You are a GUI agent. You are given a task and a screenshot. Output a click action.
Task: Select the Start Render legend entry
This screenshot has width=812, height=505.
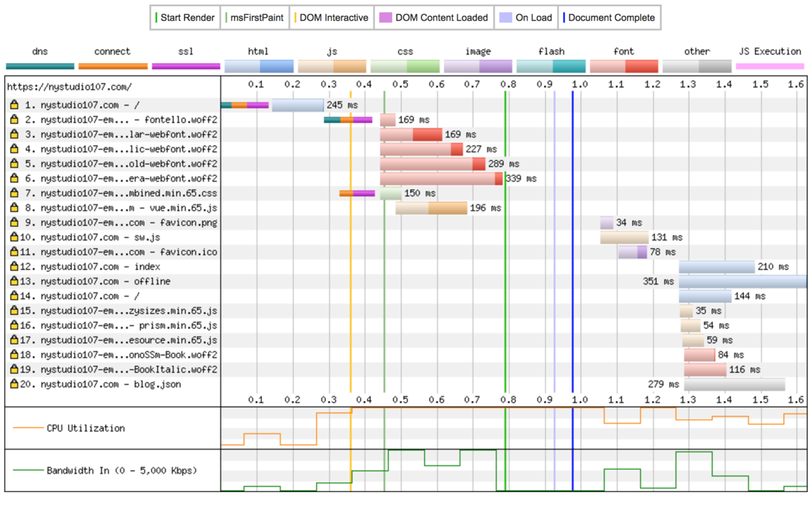[x=185, y=18]
